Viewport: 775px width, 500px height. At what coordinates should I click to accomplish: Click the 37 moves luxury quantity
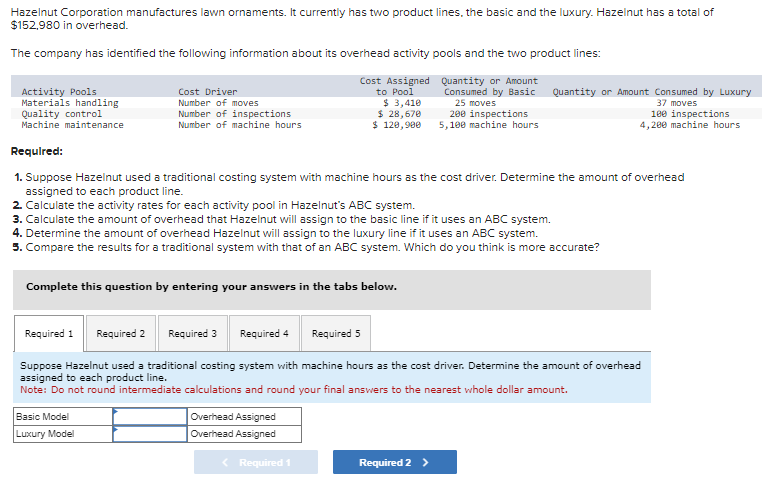pyautogui.click(x=676, y=103)
